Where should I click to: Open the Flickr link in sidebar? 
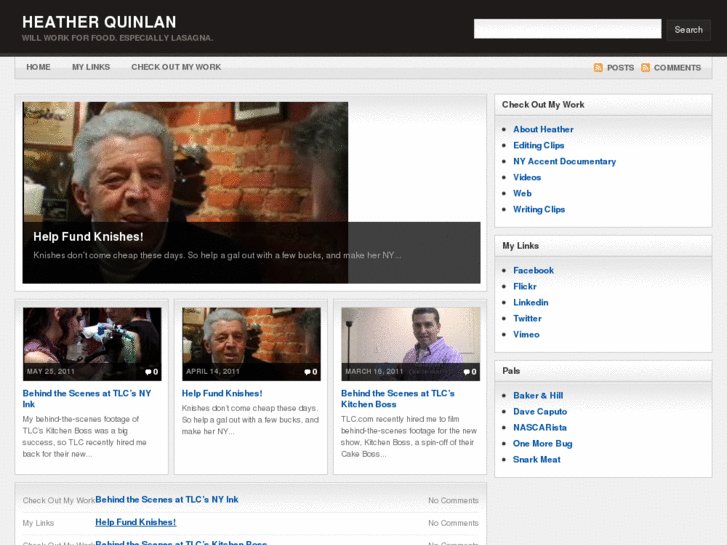pyautogui.click(x=525, y=286)
